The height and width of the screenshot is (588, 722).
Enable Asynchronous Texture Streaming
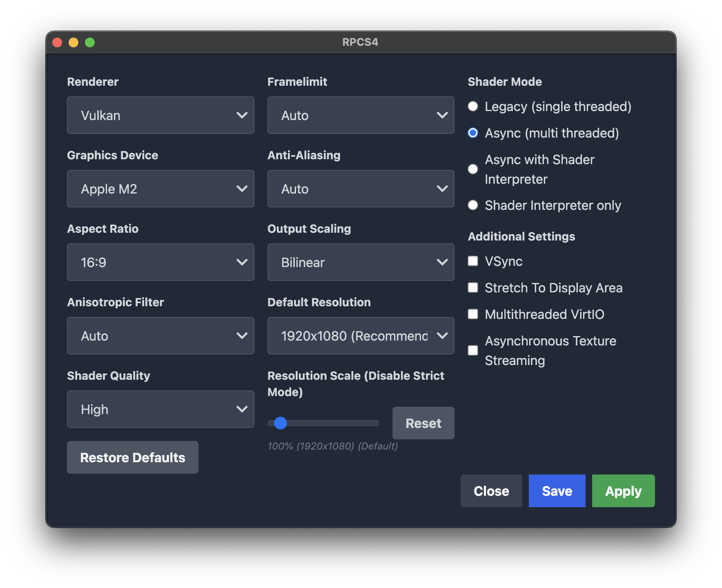[473, 350]
